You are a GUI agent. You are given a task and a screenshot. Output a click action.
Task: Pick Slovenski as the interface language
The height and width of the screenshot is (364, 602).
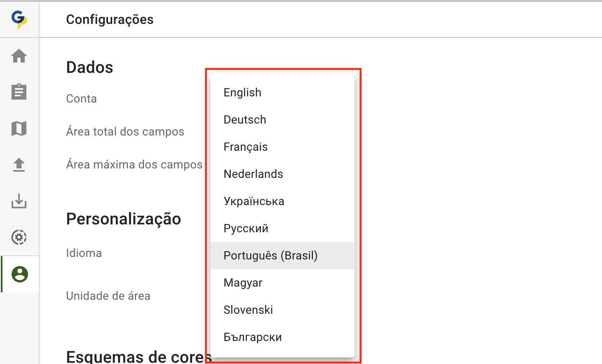tap(248, 310)
